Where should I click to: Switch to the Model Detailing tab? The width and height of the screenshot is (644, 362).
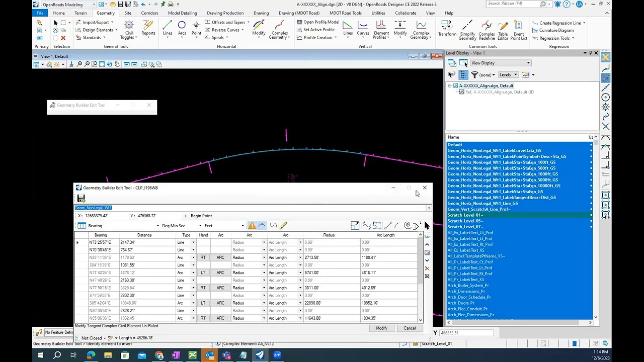click(x=183, y=13)
